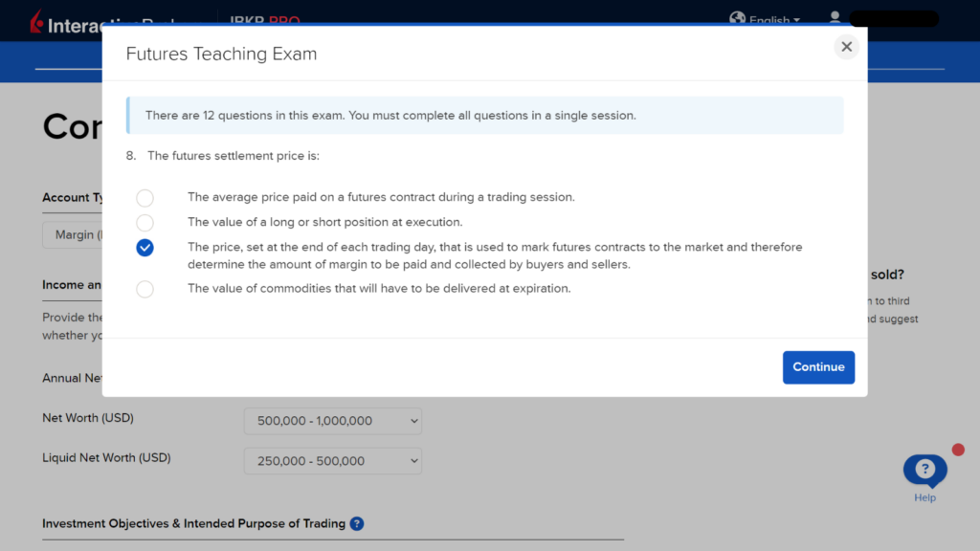The height and width of the screenshot is (551, 980).
Task: Select the answer about position value at execution
Action: click(x=145, y=223)
